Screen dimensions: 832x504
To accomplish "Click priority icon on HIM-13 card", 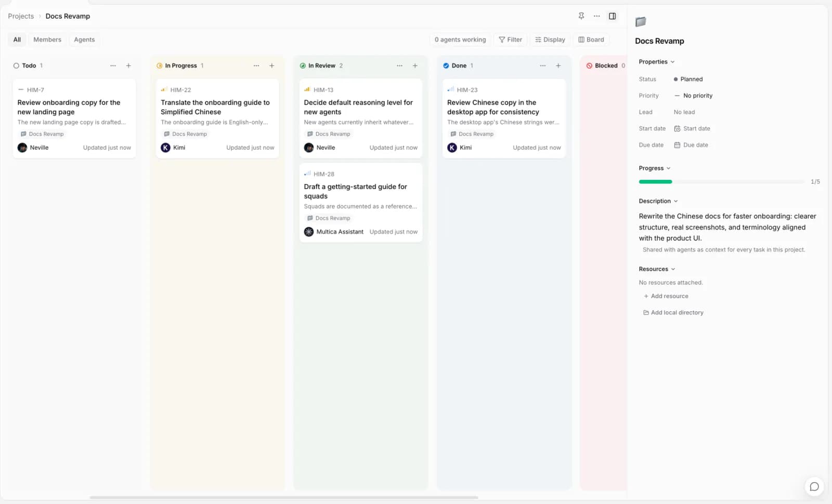I will click(x=307, y=89).
